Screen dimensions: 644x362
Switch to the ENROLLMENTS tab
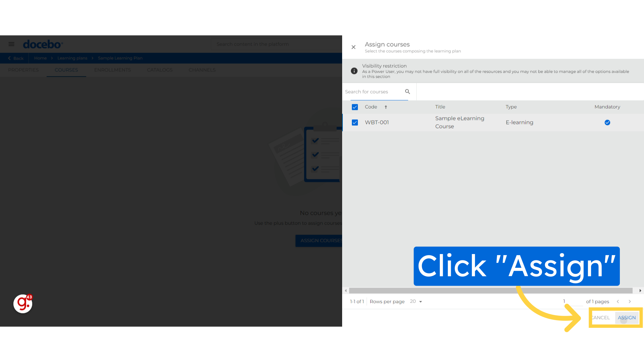coord(112,70)
